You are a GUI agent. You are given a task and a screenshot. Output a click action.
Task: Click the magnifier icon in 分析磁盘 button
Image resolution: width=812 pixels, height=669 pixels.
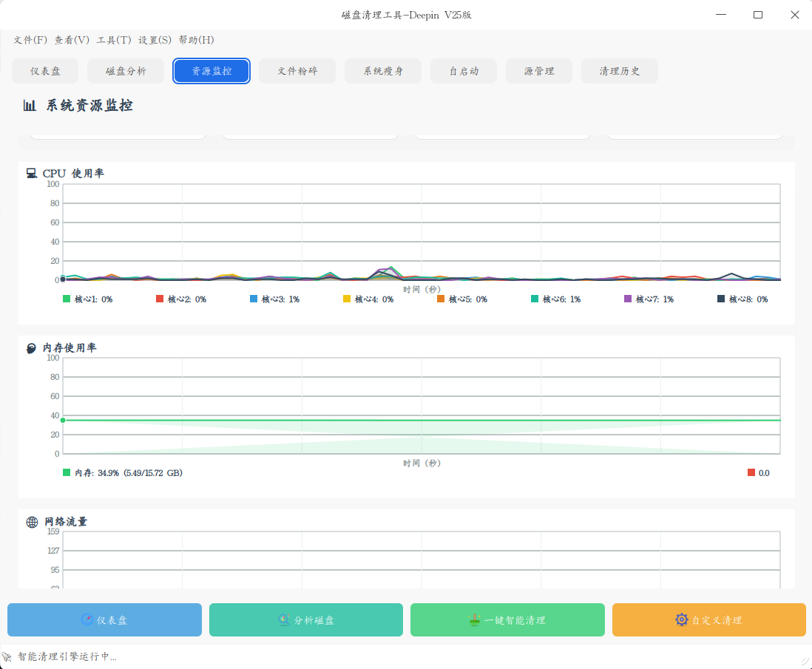point(283,619)
